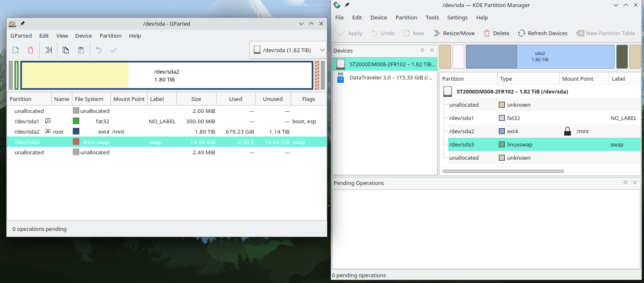Select DataTraveler 3.0 device in Devices list

coord(385,77)
